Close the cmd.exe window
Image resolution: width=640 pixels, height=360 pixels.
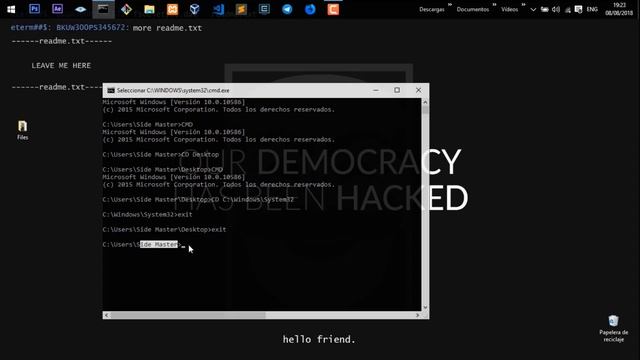point(418,90)
